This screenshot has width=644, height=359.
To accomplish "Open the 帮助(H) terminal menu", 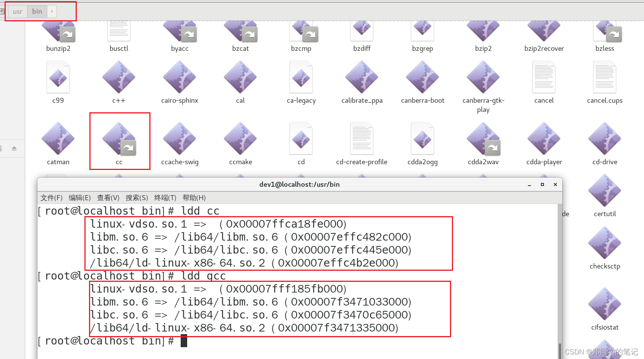I will pyautogui.click(x=194, y=198).
